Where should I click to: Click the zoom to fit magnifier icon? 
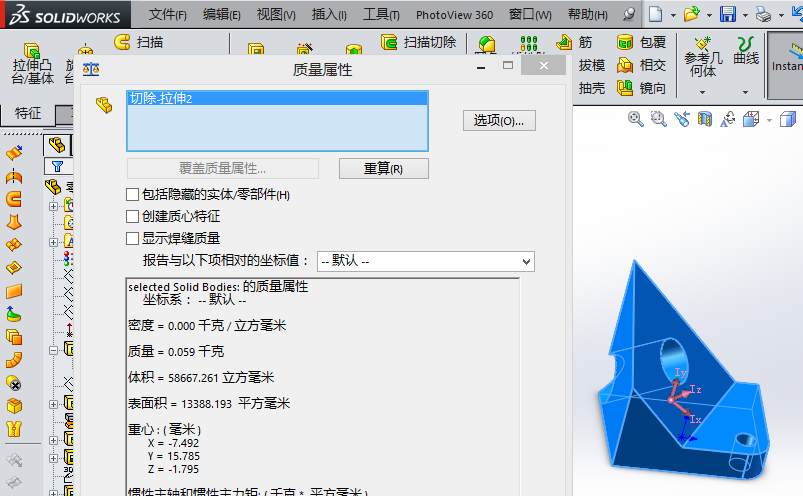coord(635,119)
